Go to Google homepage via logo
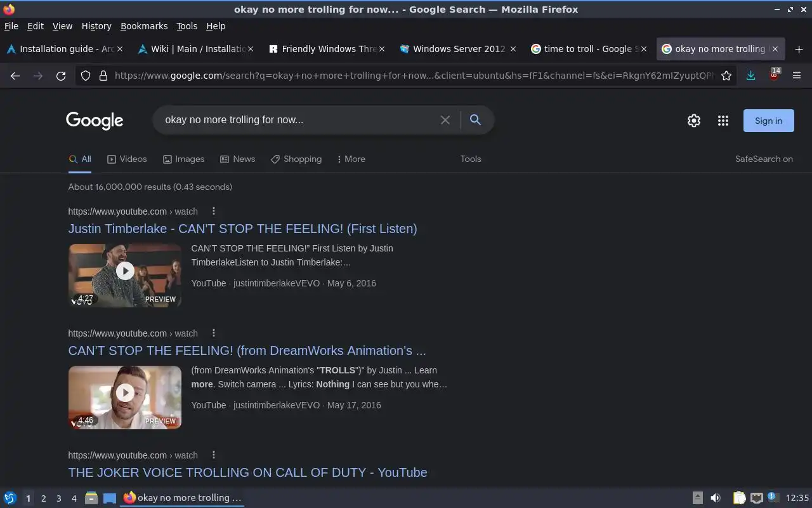Screen dimensions: 812x508 click(95, 121)
